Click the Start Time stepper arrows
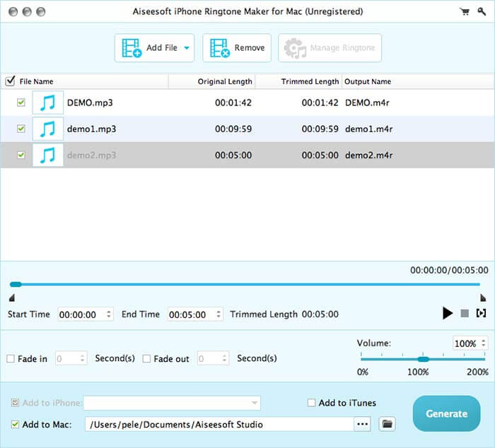The width and height of the screenshot is (495, 448). tap(109, 314)
